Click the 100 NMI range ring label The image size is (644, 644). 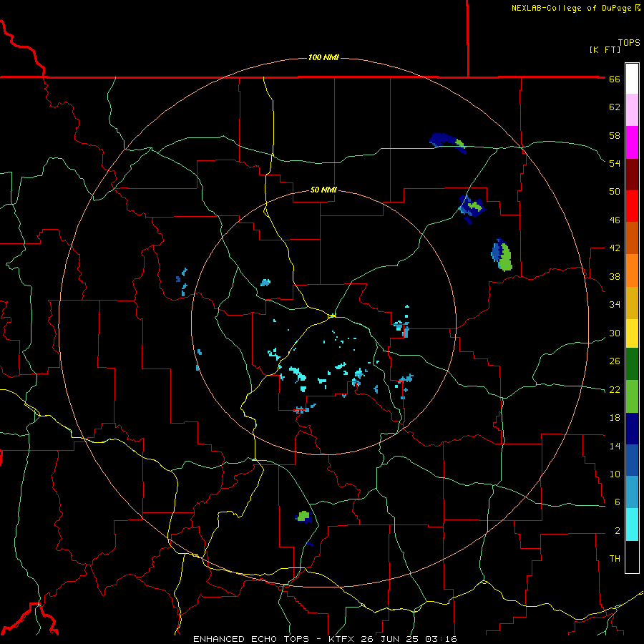[x=323, y=57]
